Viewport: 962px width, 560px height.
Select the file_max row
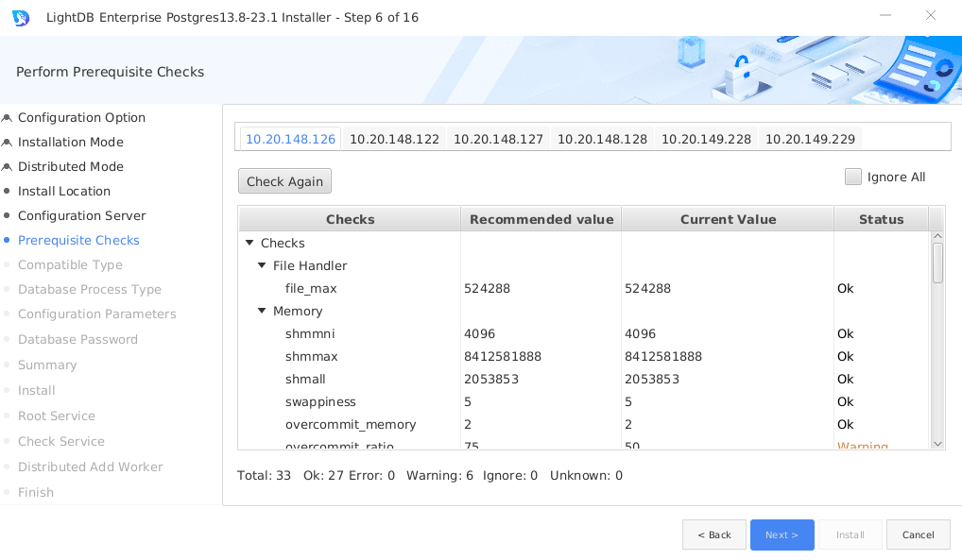[584, 288]
